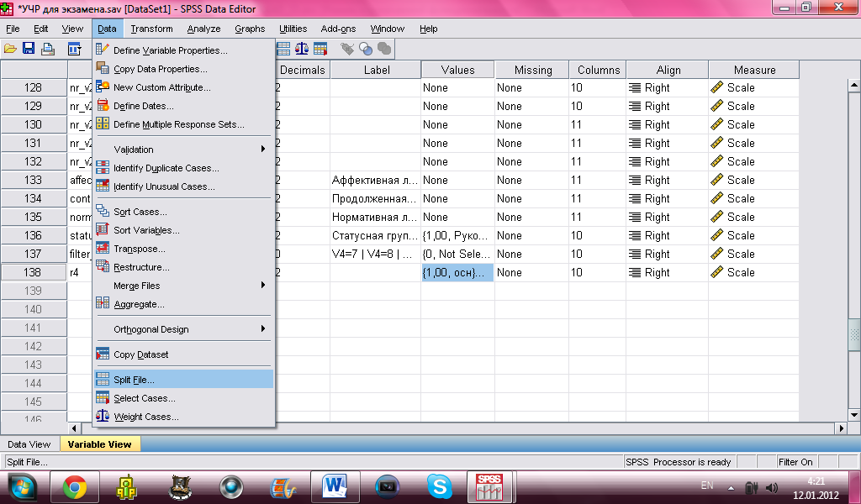Click the Align Right cell in row 137
861x504 pixels.
(667, 254)
